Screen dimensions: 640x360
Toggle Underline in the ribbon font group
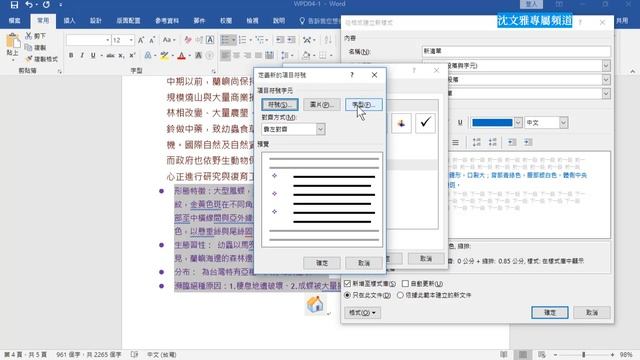point(93,55)
